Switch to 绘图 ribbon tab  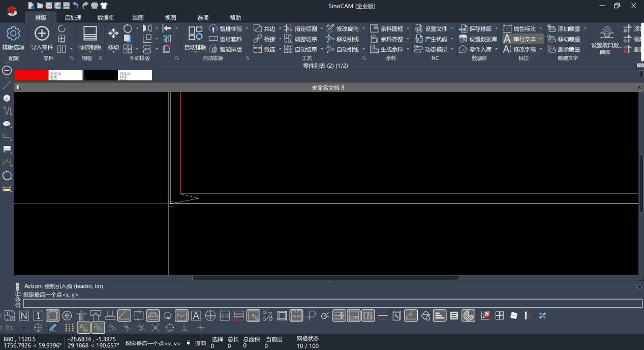coord(138,18)
